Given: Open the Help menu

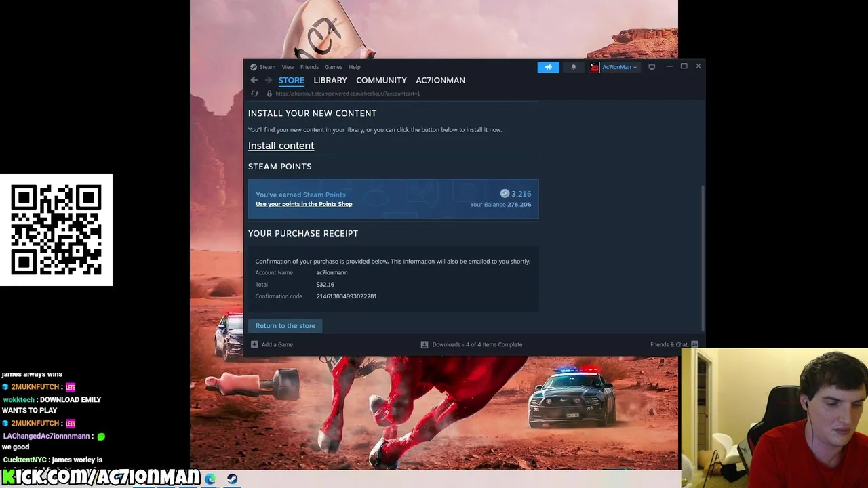Looking at the screenshot, I should click(x=355, y=67).
